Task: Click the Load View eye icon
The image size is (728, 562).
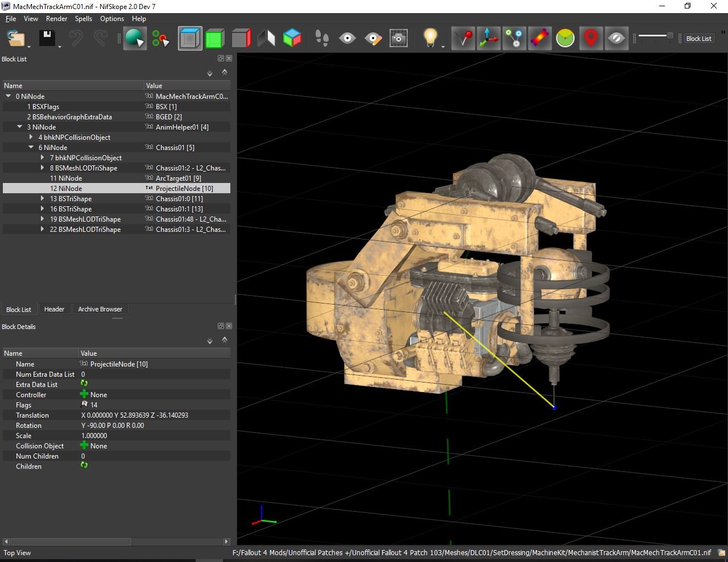Action: (x=347, y=38)
